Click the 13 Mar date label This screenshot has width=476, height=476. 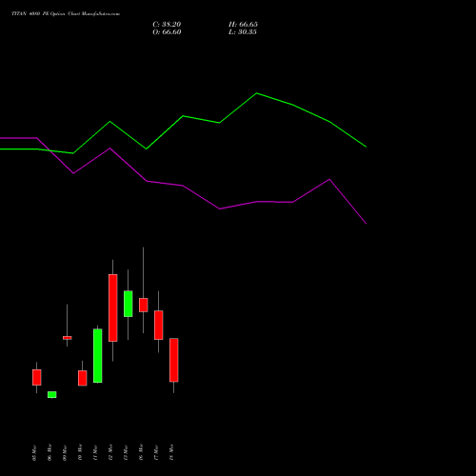click(x=126, y=453)
